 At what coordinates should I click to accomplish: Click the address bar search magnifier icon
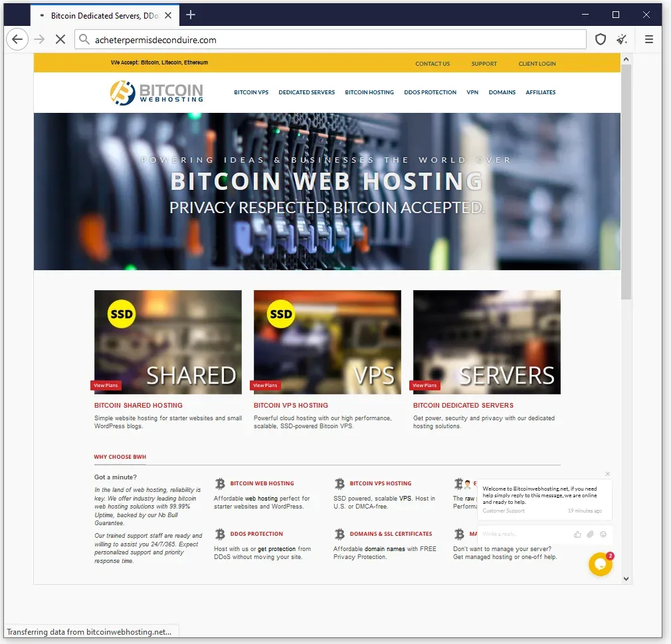point(84,40)
